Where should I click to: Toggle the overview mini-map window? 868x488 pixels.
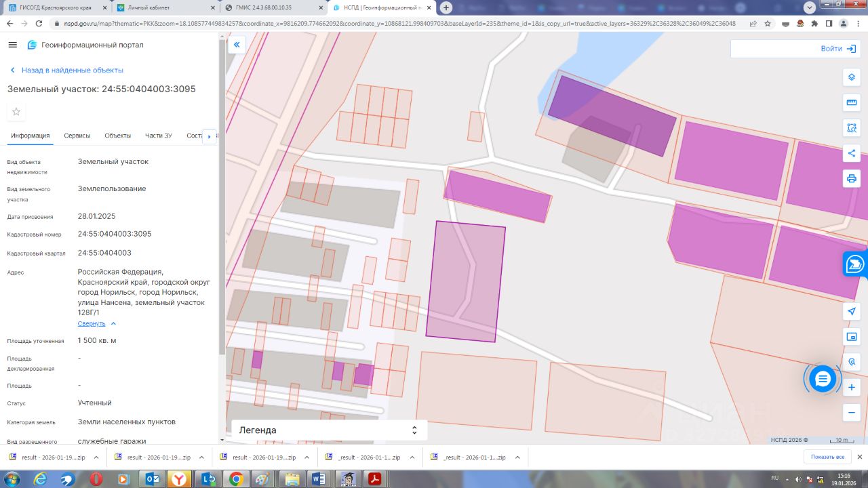coord(852,336)
